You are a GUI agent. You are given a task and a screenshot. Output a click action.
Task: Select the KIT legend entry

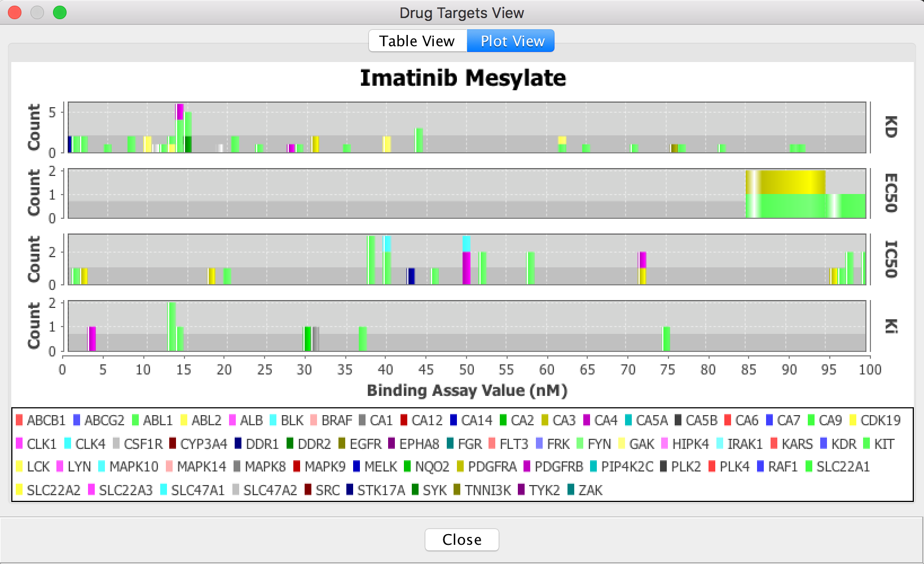(x=879, y=444)
